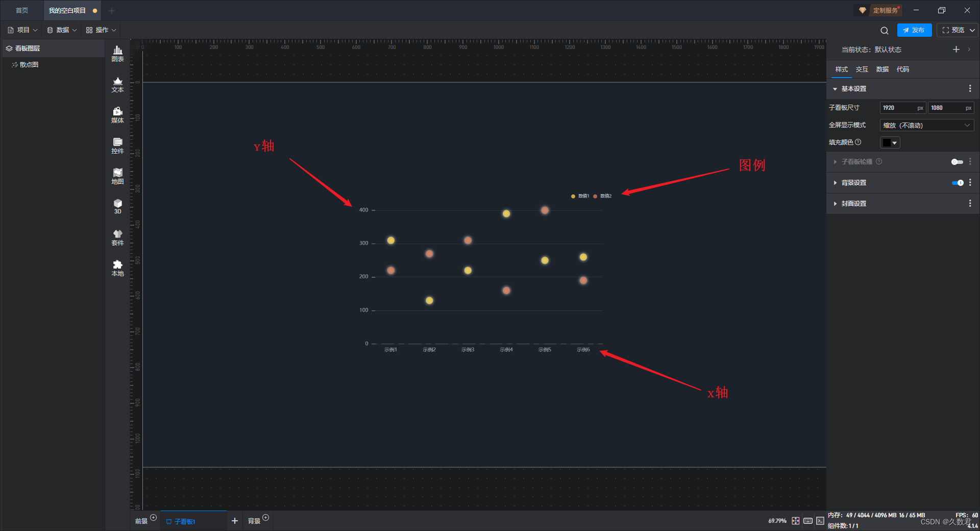Expand the 子看板轮播 section
Image resolution: width=980 pixels, height=531 pixels.
835,162
